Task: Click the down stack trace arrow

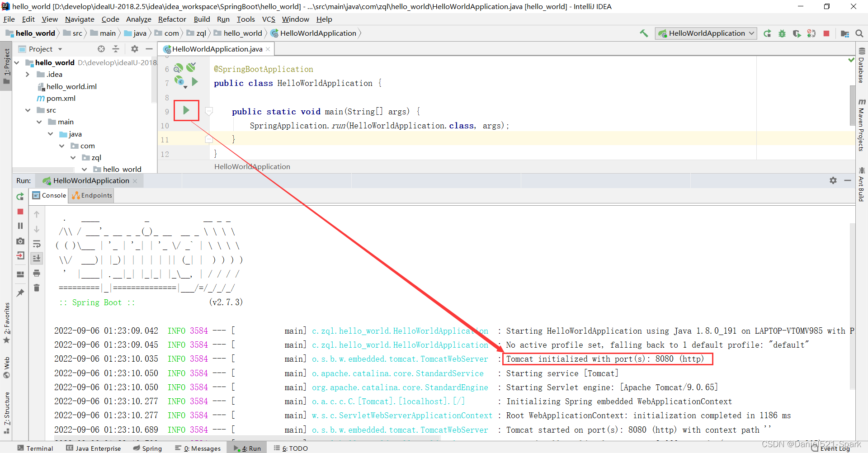Action: (37, 229)
